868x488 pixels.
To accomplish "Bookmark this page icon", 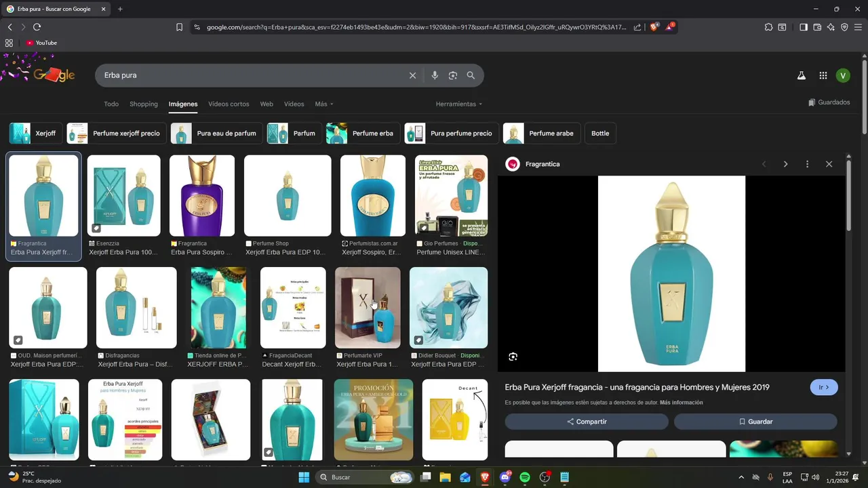I will 179,27.
